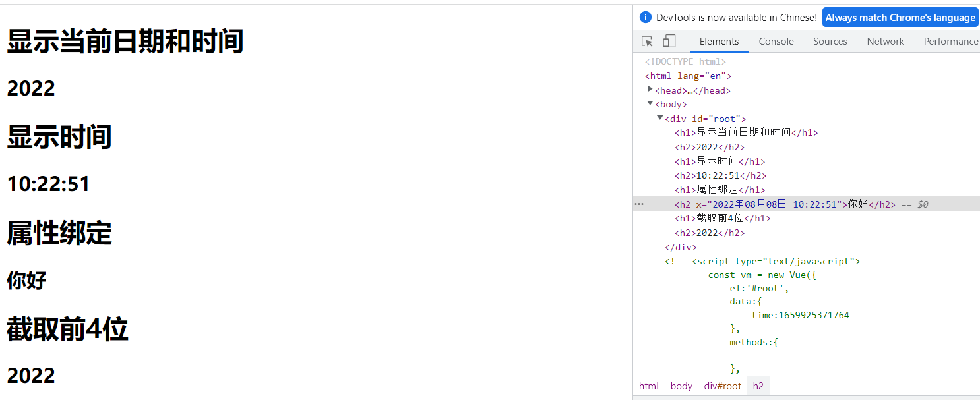Open the Elements tab

719,42
